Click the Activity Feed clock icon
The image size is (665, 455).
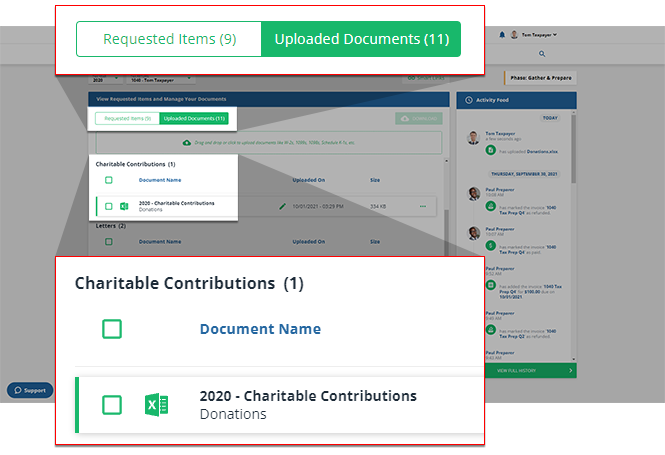(x=469, y=100)
